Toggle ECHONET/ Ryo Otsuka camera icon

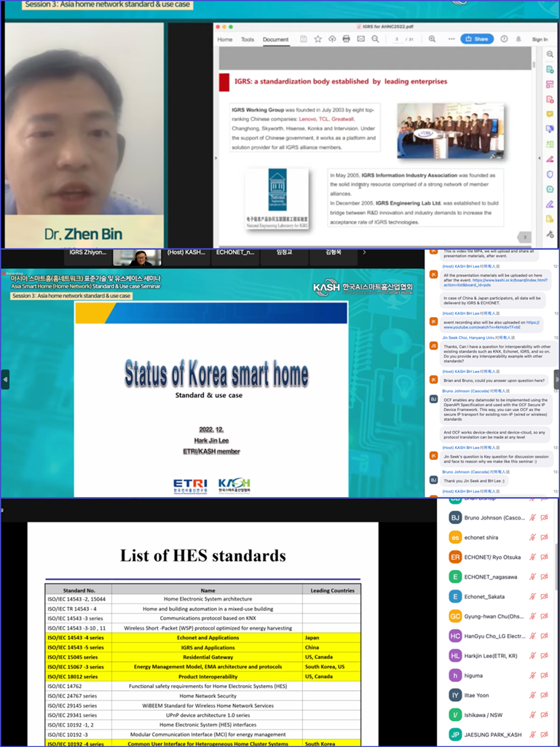(x=544, y=557)
